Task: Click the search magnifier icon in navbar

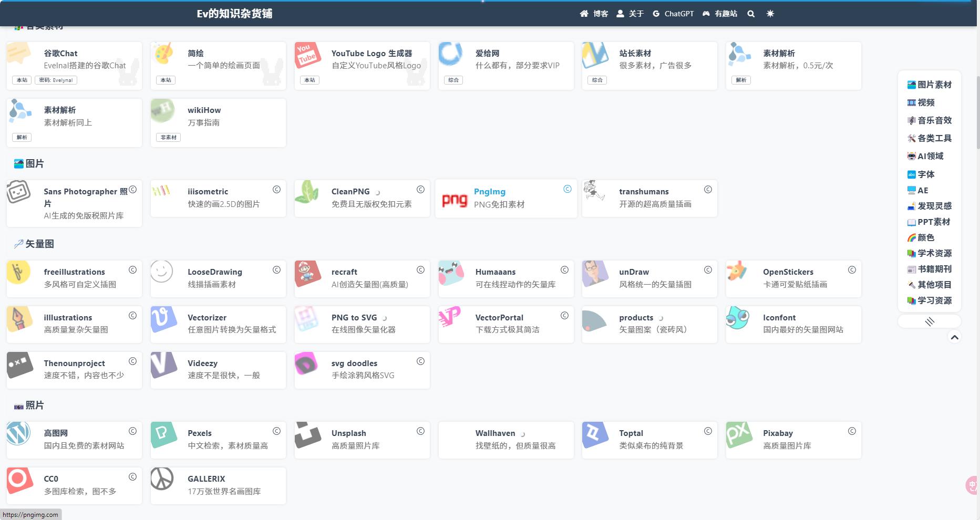Action: (751, 14)
